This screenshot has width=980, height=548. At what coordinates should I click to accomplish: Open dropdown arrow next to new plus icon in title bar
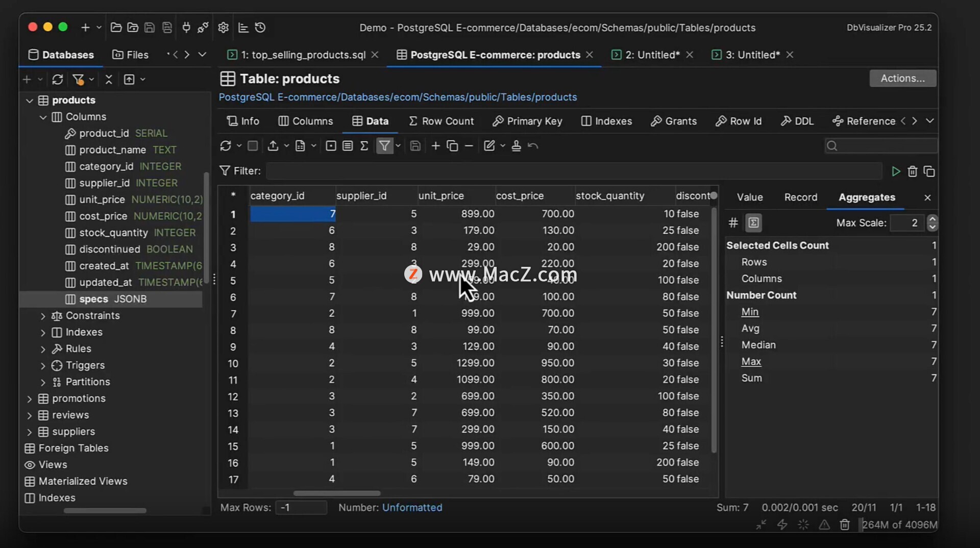(99, 28)
